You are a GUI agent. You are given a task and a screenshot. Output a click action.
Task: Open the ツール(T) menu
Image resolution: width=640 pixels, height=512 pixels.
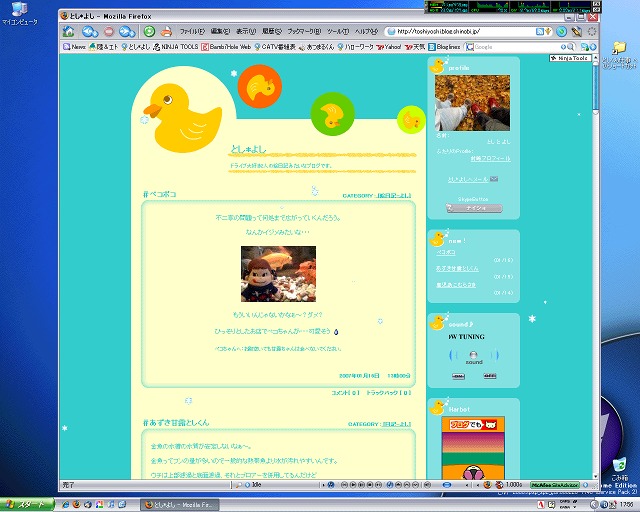[x=338, y=31]
